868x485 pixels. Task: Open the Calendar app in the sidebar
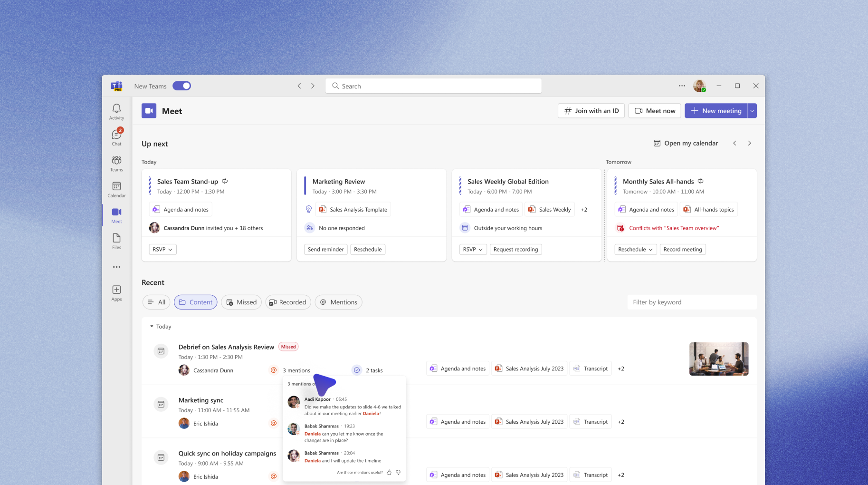(x=116, y=189)
